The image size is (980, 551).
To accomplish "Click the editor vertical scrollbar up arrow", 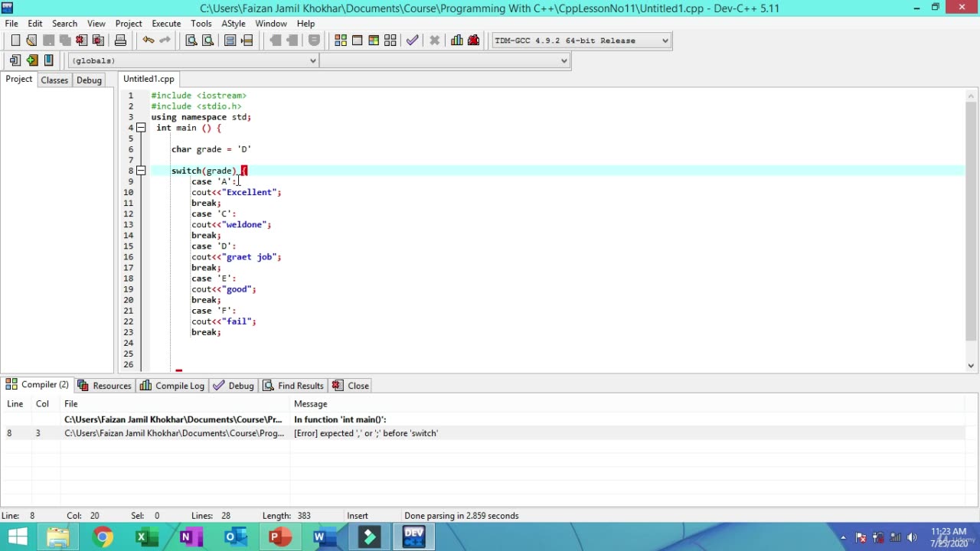I will click(971, 96).
